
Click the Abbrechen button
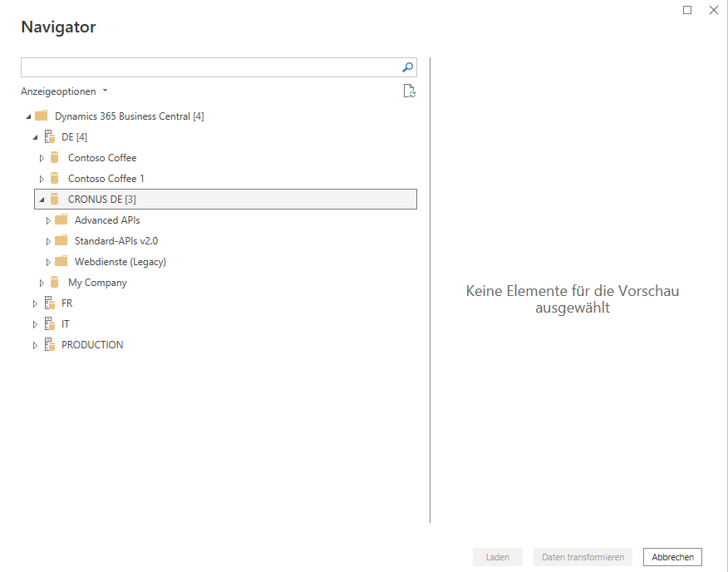[x=672, y=557]
